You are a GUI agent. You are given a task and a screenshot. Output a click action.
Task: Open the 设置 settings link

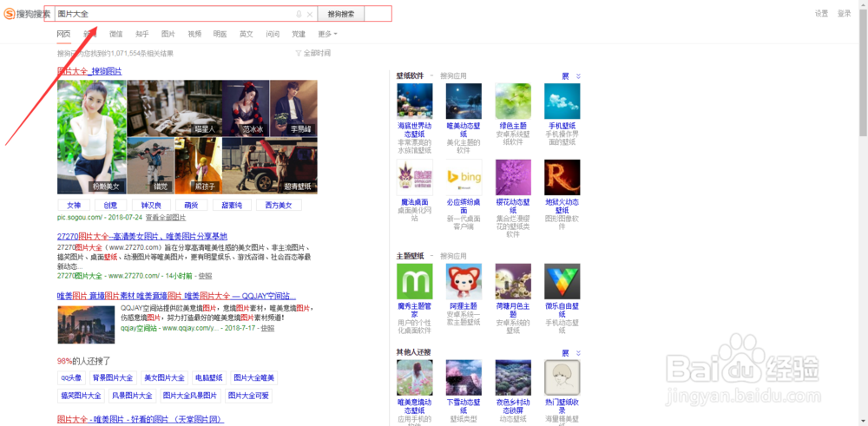coord(821,14)
